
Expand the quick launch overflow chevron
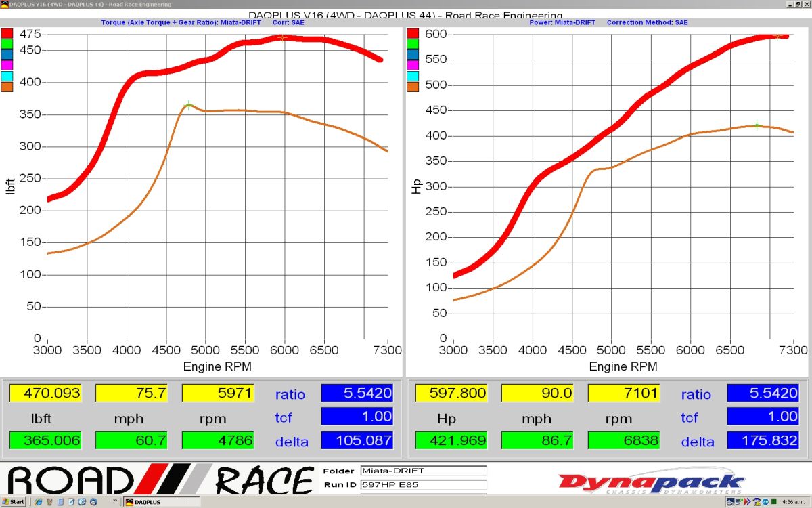pyautogui.click(x=115, y=501)
